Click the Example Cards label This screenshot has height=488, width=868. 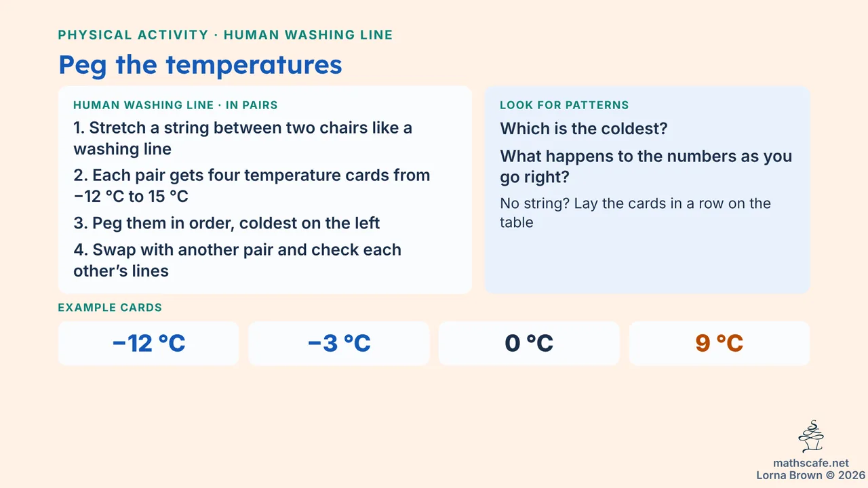(x=110, y=308)
